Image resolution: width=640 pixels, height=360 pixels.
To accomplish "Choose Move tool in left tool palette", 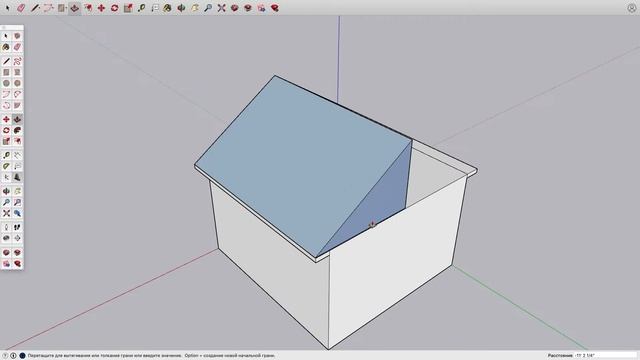I will 6,119.
